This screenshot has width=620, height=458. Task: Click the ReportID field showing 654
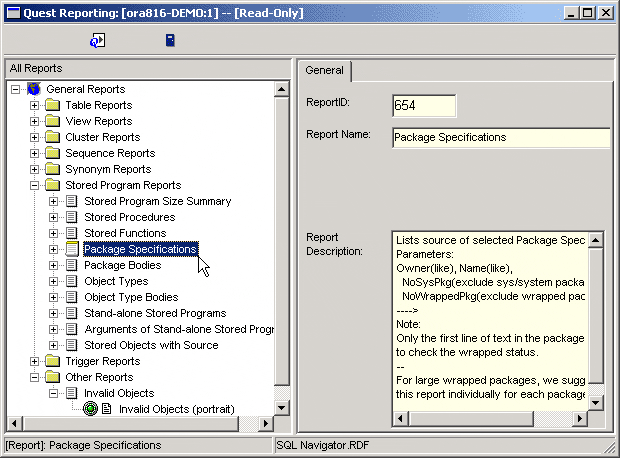(424, 106)
